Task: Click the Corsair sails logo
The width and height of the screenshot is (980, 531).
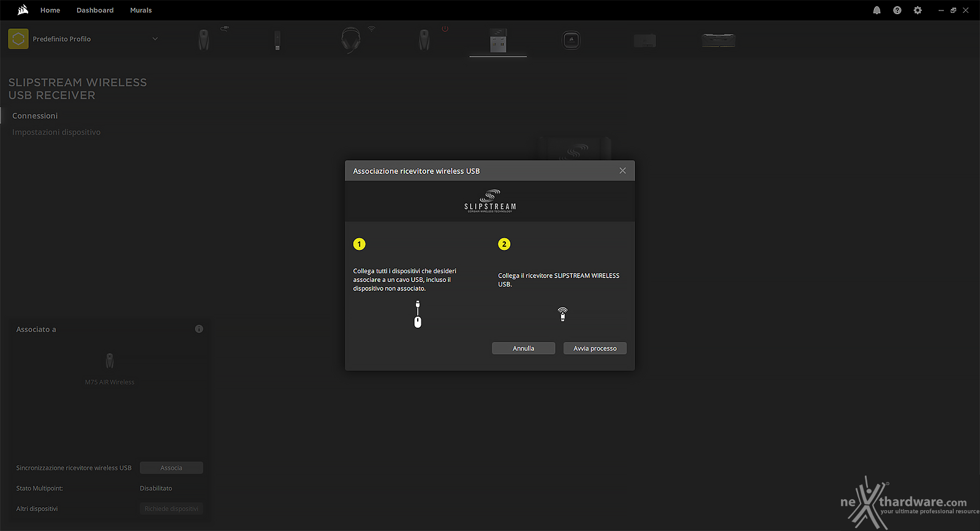Action: point(23,10)
